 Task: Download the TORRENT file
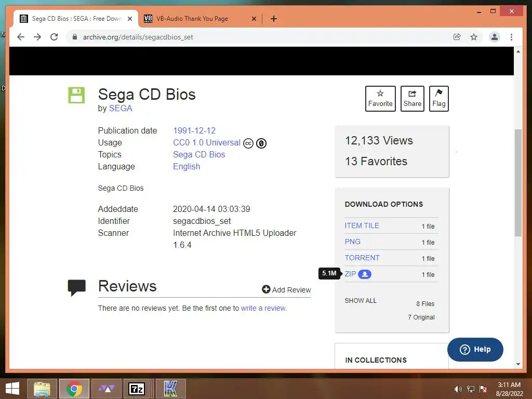[x=362, y=258]
